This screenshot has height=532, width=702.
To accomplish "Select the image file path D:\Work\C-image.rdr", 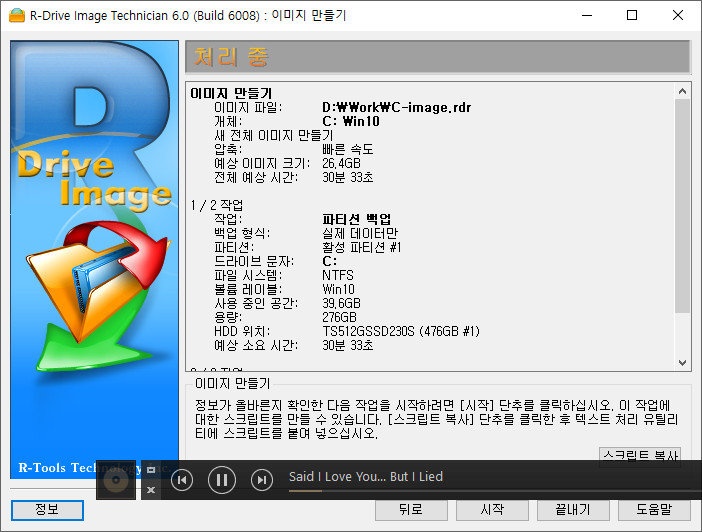I will click(x=396, y=107).
